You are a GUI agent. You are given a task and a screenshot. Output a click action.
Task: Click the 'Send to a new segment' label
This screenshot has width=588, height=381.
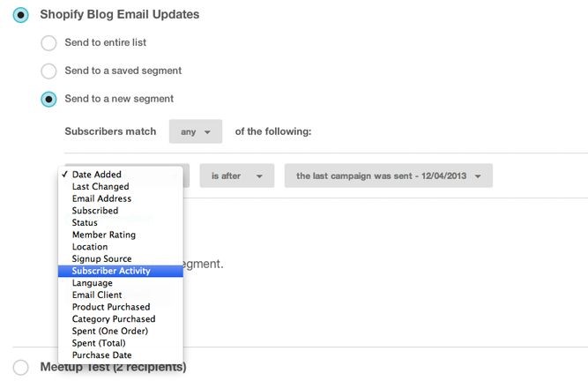point(119,99)
